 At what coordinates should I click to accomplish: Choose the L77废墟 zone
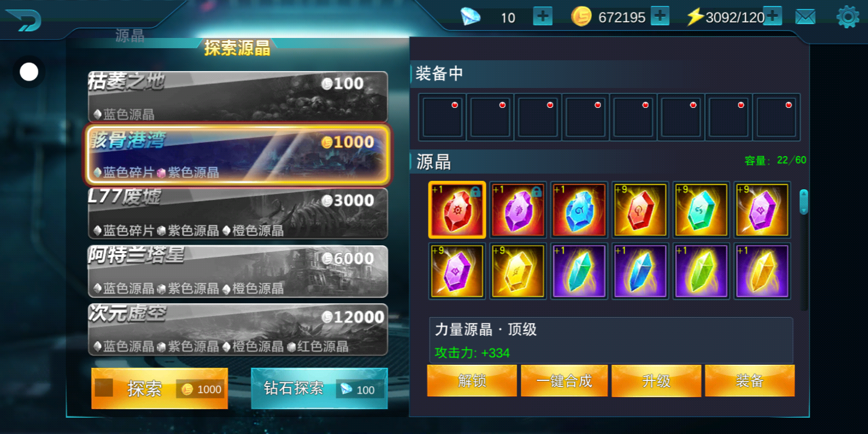tap(238, 213)
